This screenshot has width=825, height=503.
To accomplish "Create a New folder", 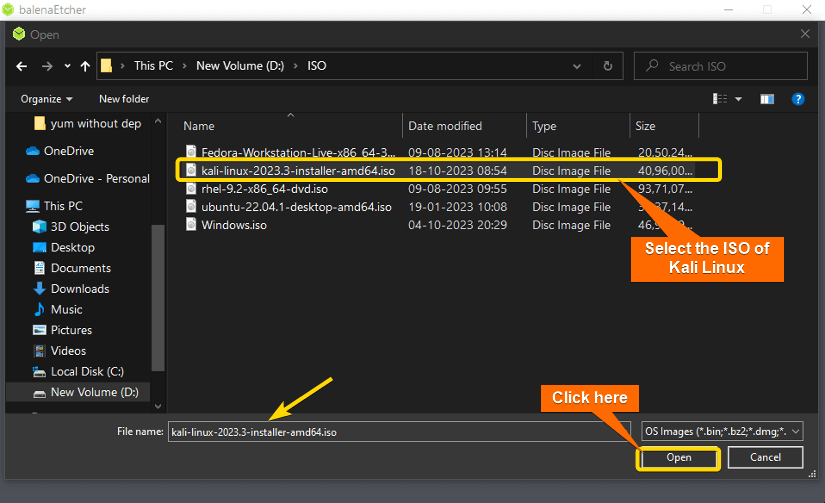I will coord(124,99).
